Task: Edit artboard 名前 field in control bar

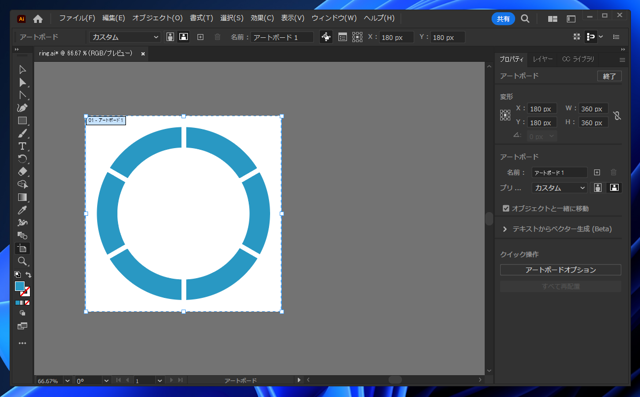Action: pos(282,37)
